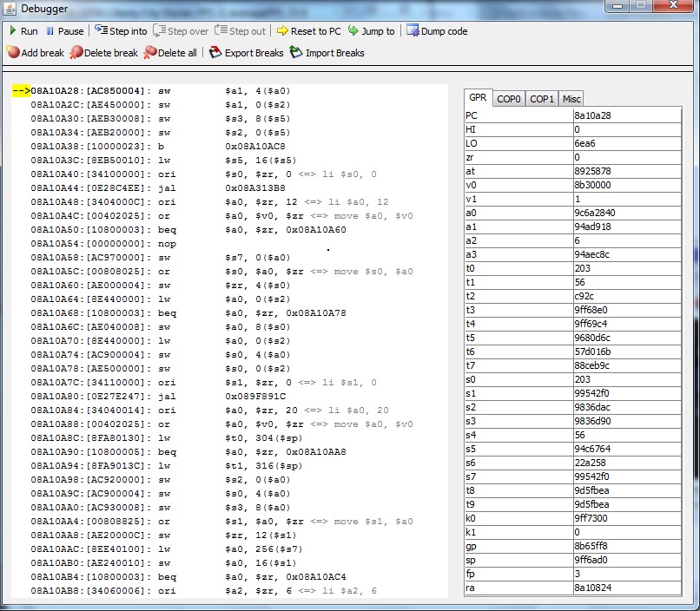Select the GPR tab
Viewport: 700px width, 611px height.
(478, 98)
